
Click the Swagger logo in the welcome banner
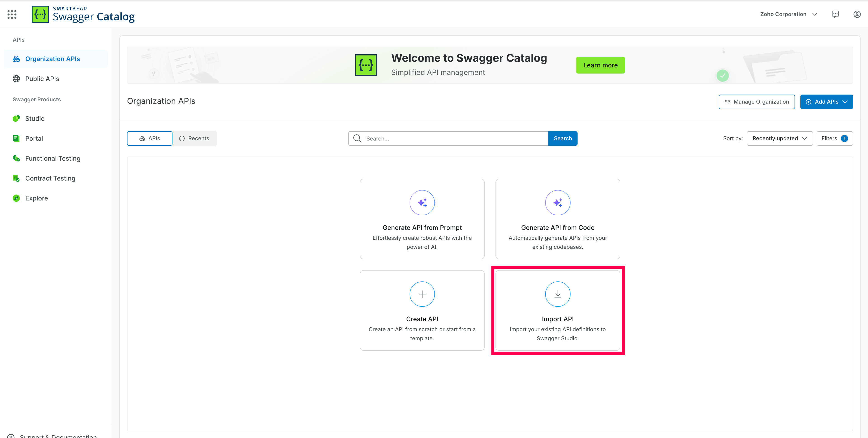click(366, 65)
